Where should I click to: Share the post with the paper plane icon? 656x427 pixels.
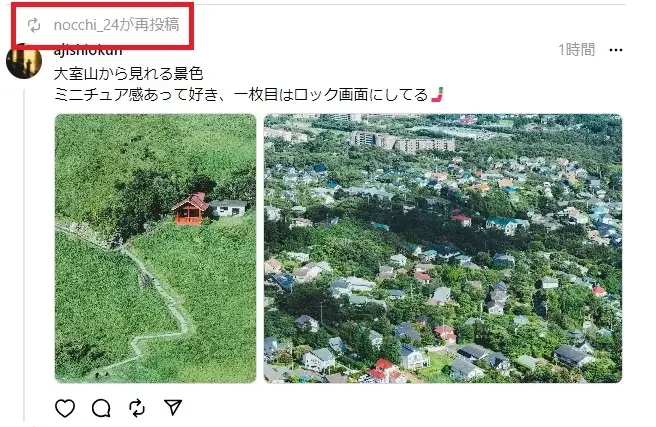coord(173,407)
